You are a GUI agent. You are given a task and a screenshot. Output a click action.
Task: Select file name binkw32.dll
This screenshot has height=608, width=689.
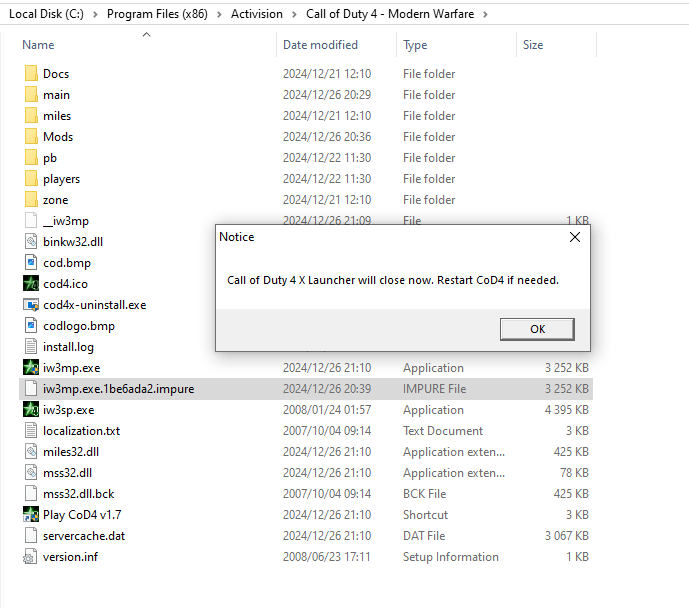(73, 242)
